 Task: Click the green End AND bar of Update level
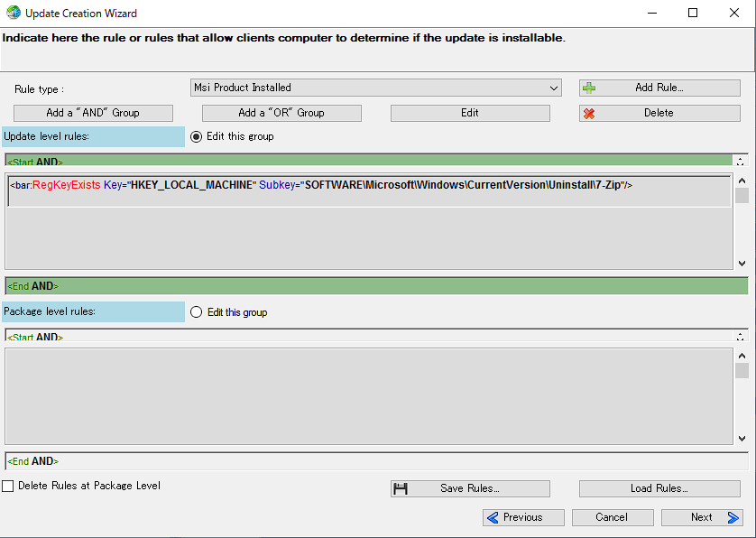pos(376,286)
